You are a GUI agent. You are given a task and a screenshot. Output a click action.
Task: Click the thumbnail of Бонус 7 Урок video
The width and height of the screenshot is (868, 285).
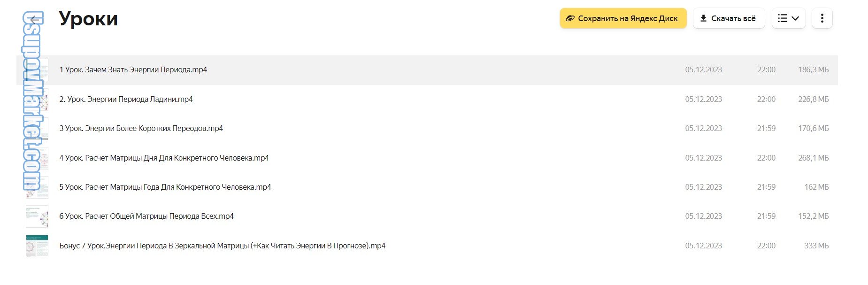click(x=37, y=246)
